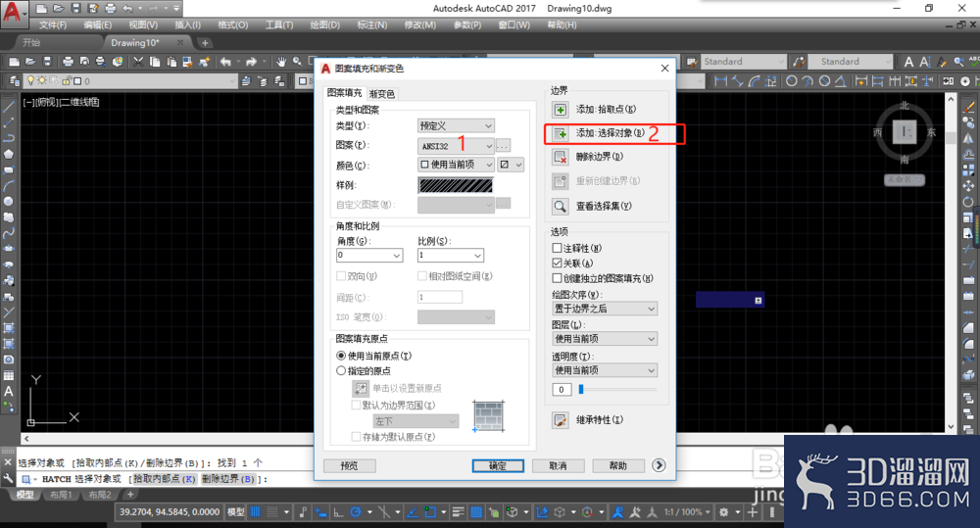Click the Preview (预览) button
This screenshot has width=980, height=528.
(350, 466)
